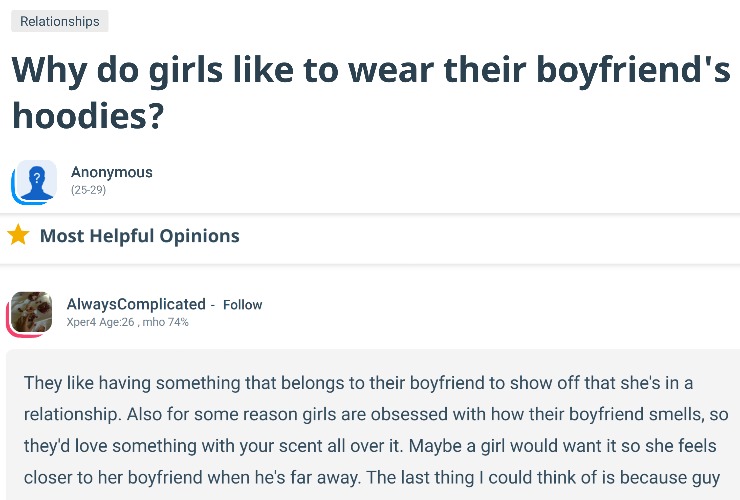This screenshot has height=500, width=740.
Task: Click the dash separator before Follow
Action: point(213,305)
